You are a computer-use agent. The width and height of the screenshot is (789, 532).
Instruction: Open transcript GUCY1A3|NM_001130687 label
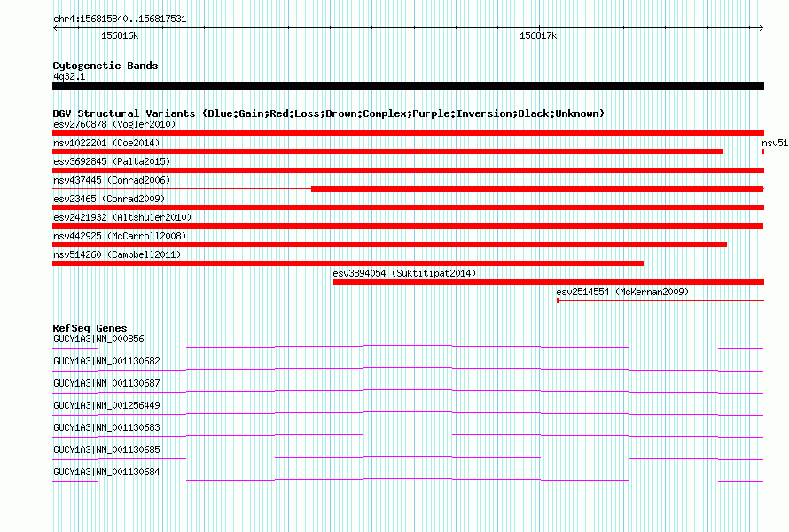coord(106,384)
